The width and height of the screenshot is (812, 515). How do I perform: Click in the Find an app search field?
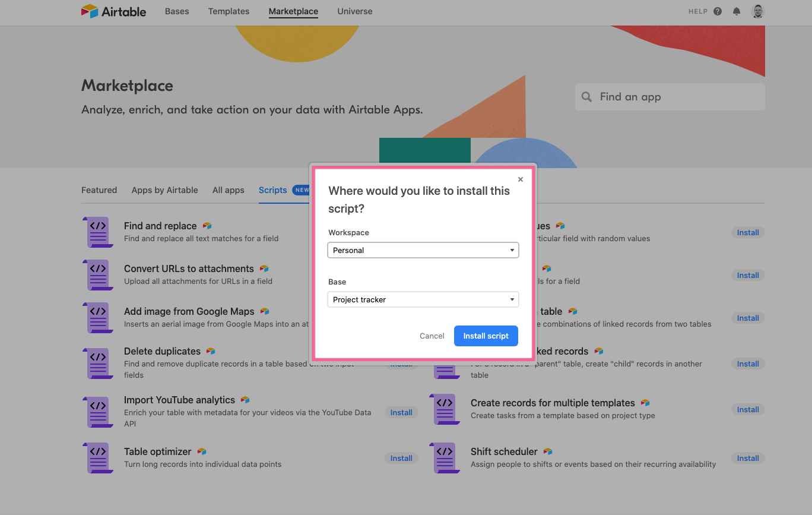click(670, 97)
